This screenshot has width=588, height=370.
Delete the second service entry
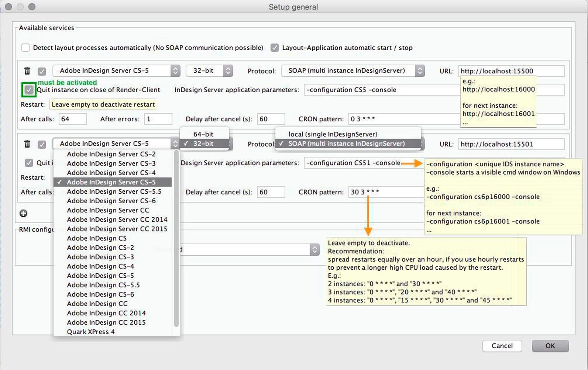(x=27, y=144)
